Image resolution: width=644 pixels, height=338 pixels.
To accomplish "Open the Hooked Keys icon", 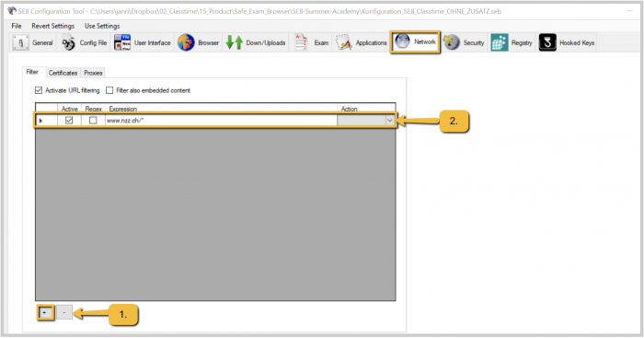I will (x=547, y=42).
